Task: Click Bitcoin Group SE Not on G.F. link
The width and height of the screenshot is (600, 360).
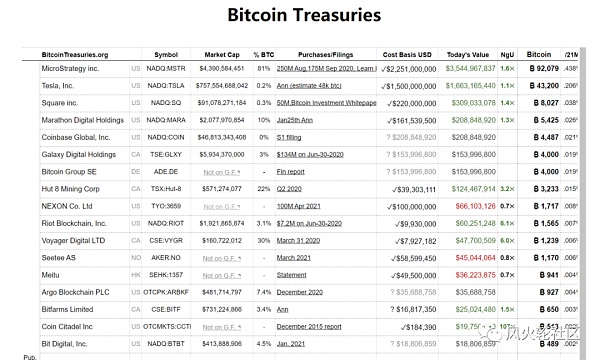Action: 222,172
